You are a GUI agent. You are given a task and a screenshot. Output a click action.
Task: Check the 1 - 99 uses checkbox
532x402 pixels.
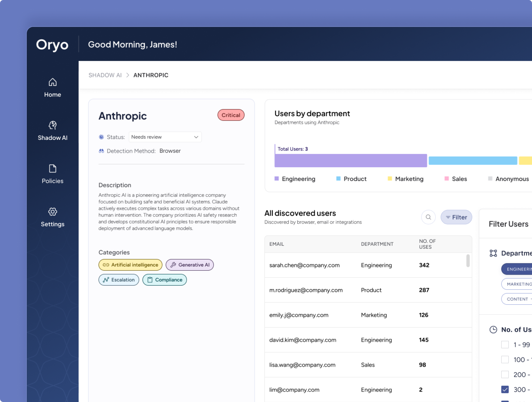pos(505,344)
